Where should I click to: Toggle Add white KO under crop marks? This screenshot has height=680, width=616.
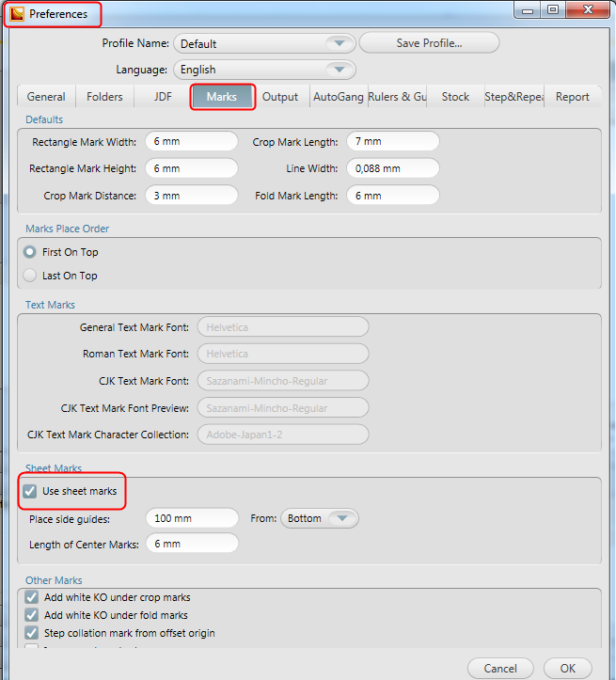click(x=32, y=597)
